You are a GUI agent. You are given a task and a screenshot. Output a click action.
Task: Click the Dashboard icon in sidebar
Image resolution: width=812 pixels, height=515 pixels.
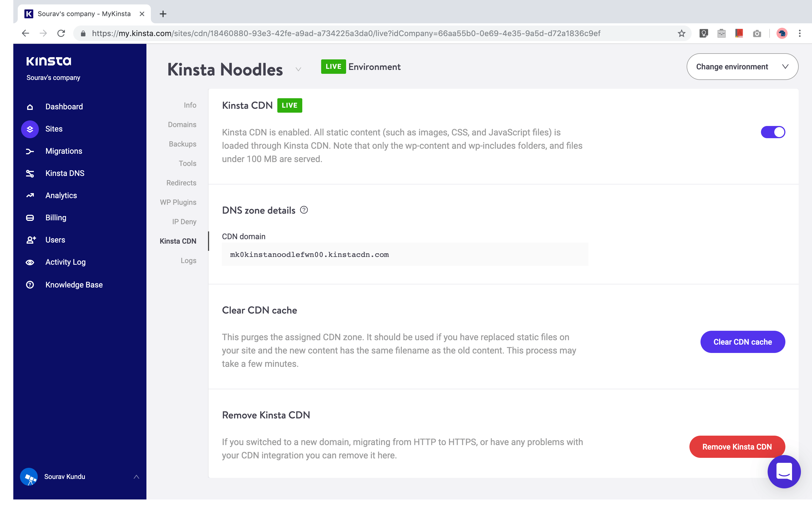point(30,107)
